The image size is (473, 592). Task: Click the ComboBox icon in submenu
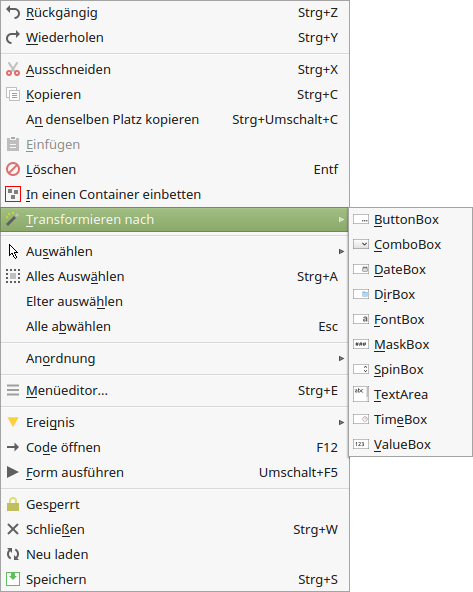click(x=361, y=245)
